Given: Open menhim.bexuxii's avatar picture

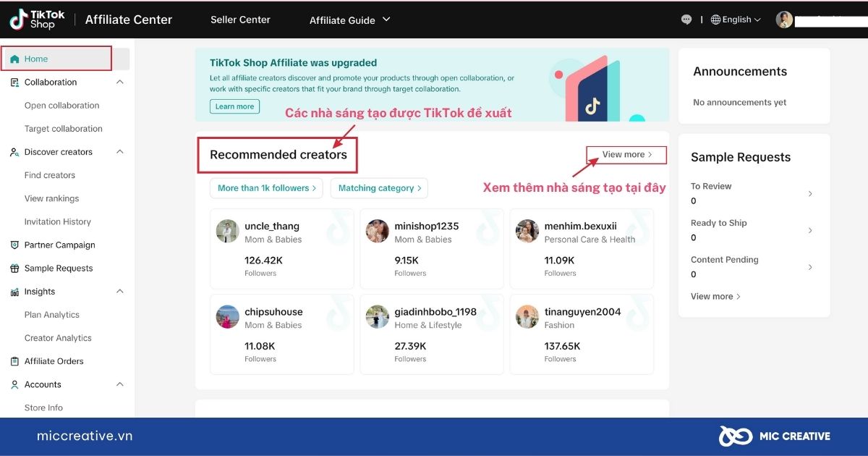Looking at the screenshot, I should [527, 232].
